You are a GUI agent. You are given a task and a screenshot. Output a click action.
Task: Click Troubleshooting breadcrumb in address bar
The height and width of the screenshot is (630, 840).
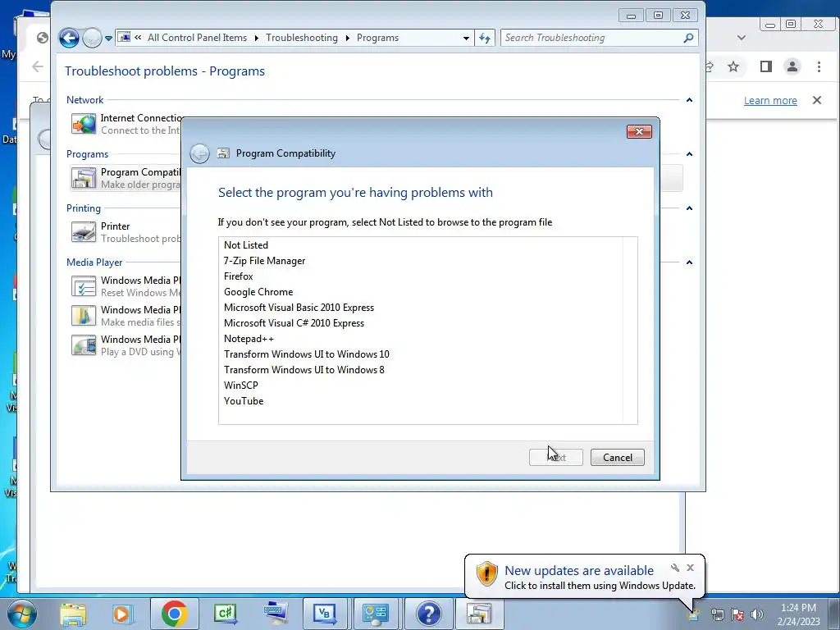pos(302,38)
